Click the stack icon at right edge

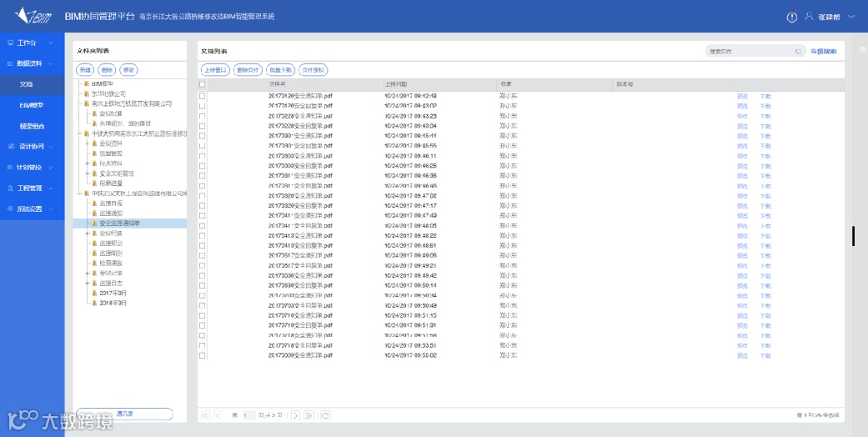tap(862, 50)
